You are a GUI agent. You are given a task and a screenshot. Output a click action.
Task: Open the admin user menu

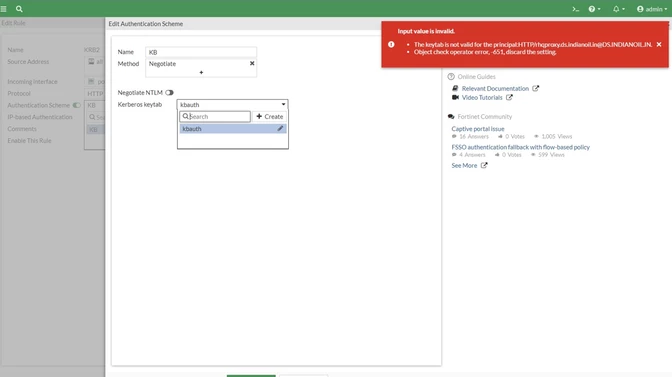(x=652, y=9)
